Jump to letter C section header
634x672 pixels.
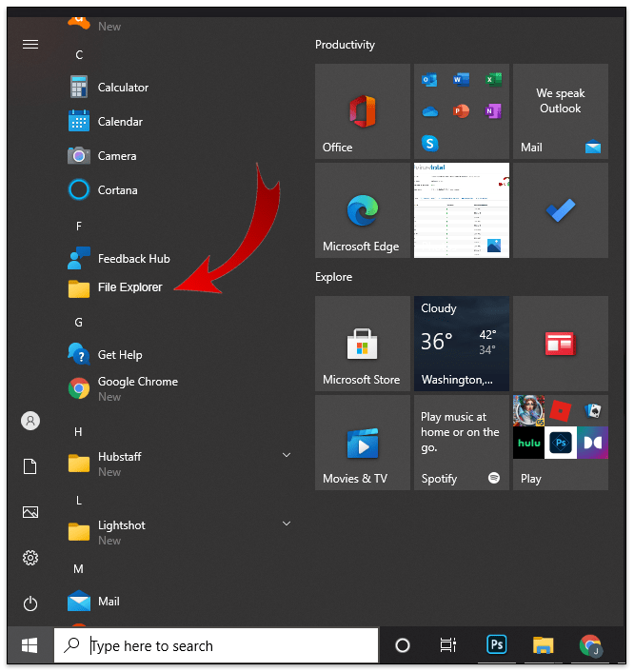[79, 55]
